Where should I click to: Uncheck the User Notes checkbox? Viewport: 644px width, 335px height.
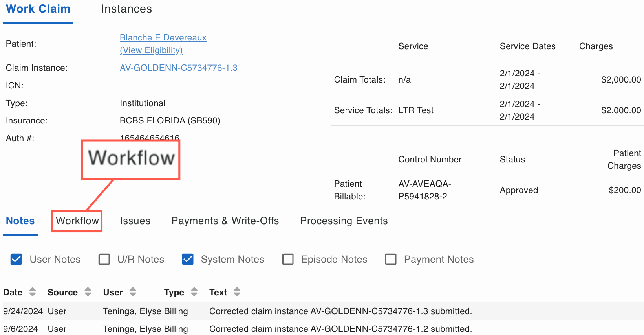click(x=16, y=260)
